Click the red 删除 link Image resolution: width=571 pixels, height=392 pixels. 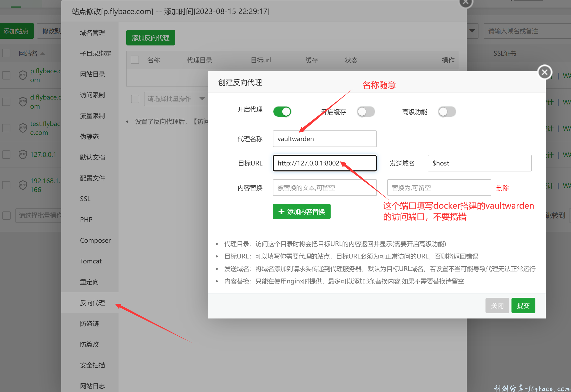(502, 188)
